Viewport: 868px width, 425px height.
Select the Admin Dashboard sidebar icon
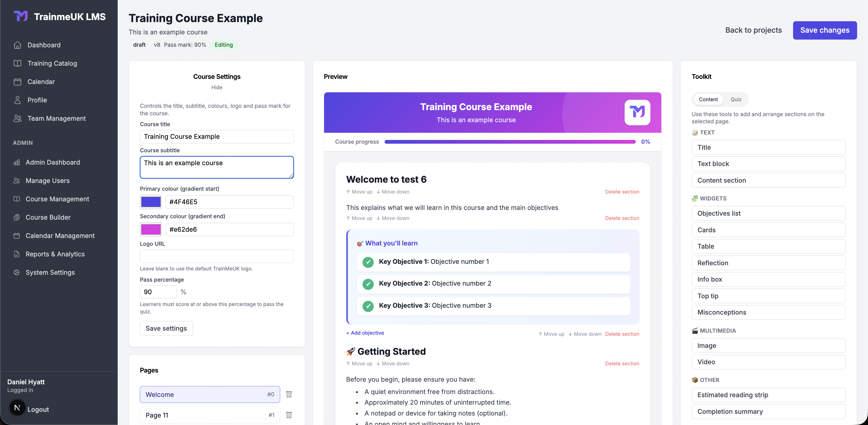click(17, 162)
